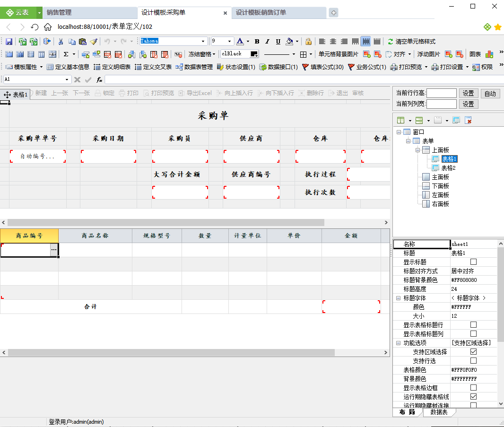Click the Sum sigma icon
Screen dimensions: 504x427
pyautogui.click(x=66, y=54)
